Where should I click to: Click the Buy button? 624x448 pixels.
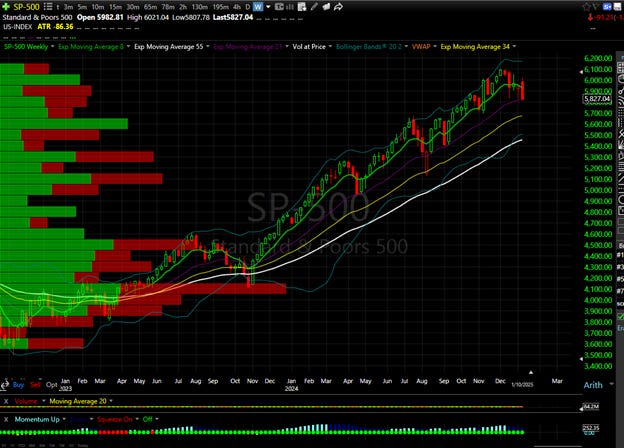(18, 385)
